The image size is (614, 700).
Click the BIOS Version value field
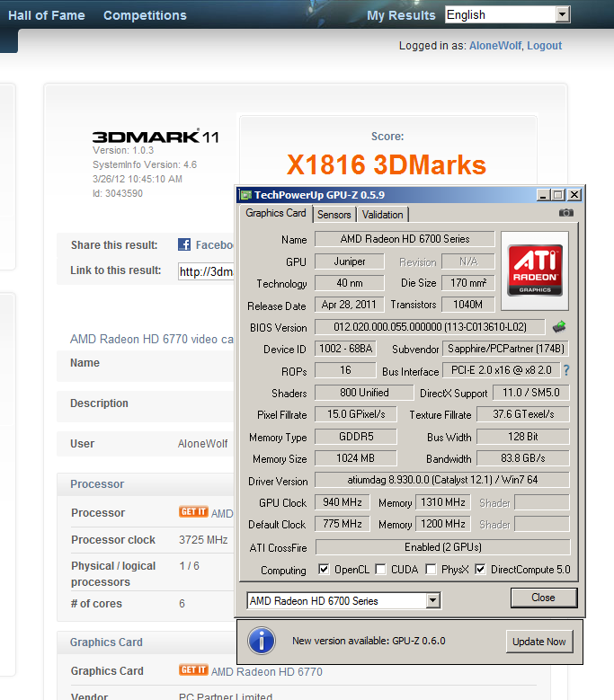pyautogui.click(x=430, y=327)
